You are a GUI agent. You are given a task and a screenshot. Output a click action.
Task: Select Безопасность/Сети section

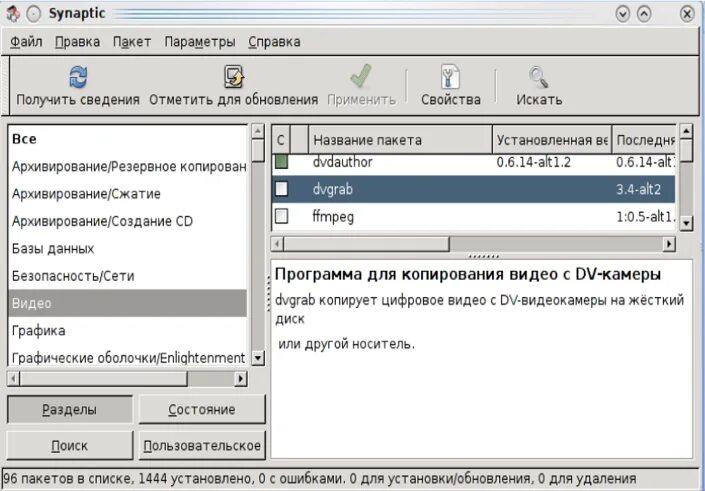pyautogui.click(x=127, y=276)
